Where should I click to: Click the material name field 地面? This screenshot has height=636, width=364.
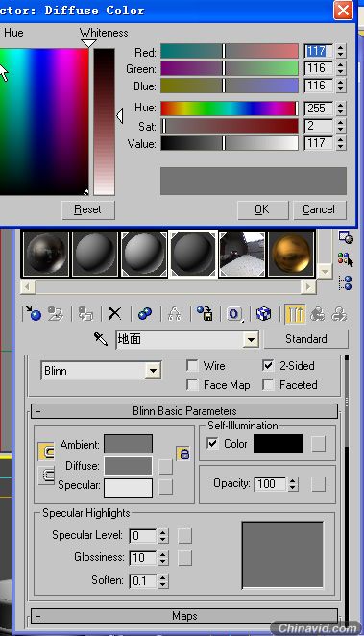pyautogui.click(x=181, y=339)
